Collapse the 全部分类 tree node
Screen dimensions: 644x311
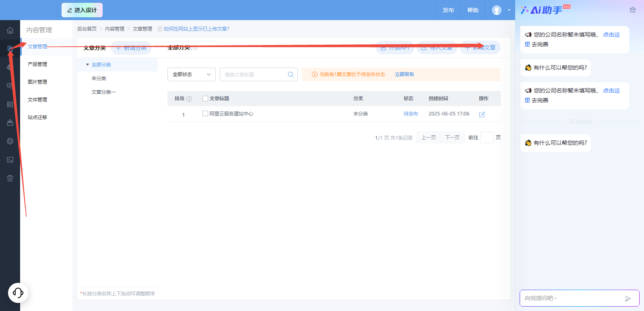[87, 65]
